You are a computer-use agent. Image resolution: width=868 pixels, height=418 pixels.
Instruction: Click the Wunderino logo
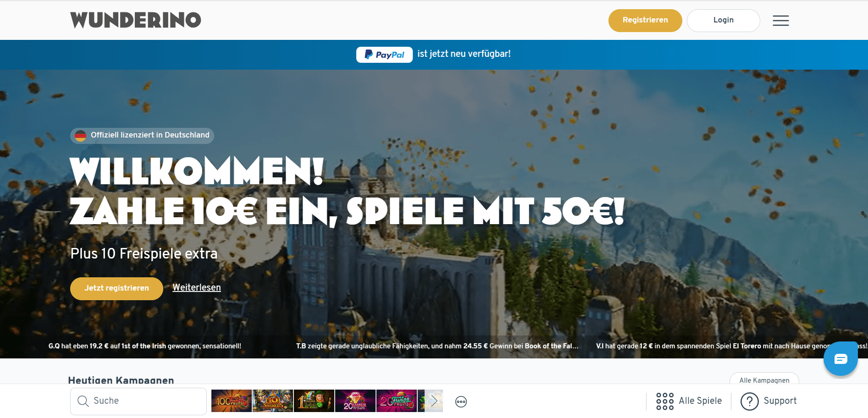point(136,20)
